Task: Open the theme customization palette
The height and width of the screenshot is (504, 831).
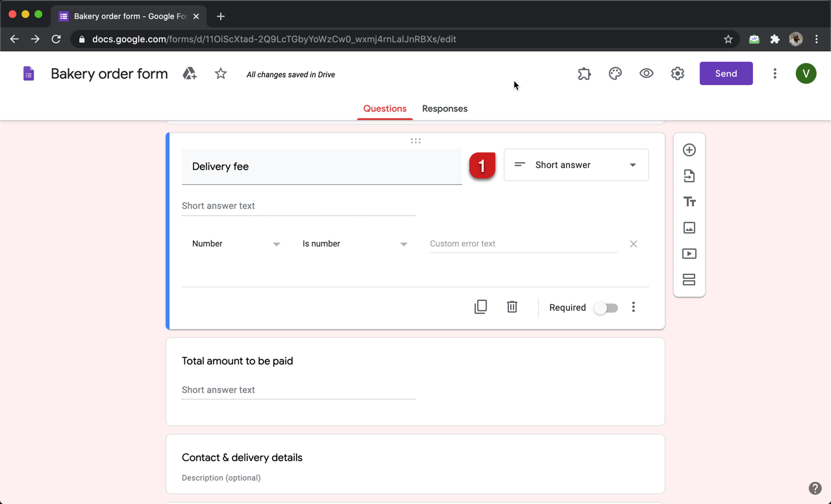Action: coord(615,73)
